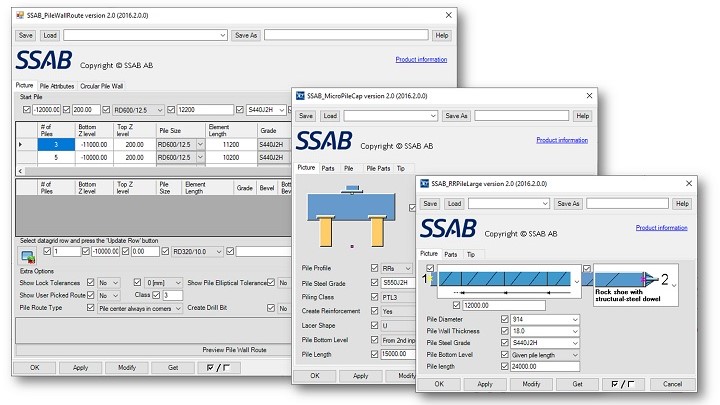Click Save button in PileWallRoute
This screenshot has height=405, width=720.
(x=26, y=35)
